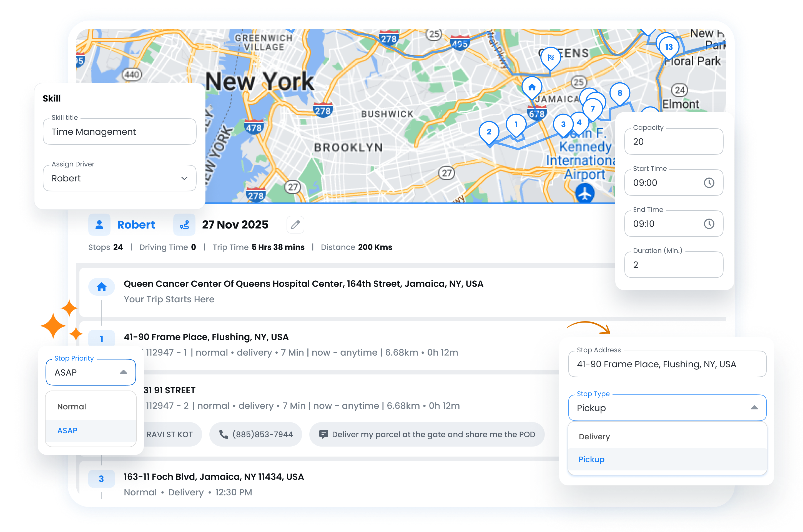Open the Start Time clock picker
The width and height of the screenshot is (803, 532).
710,183
